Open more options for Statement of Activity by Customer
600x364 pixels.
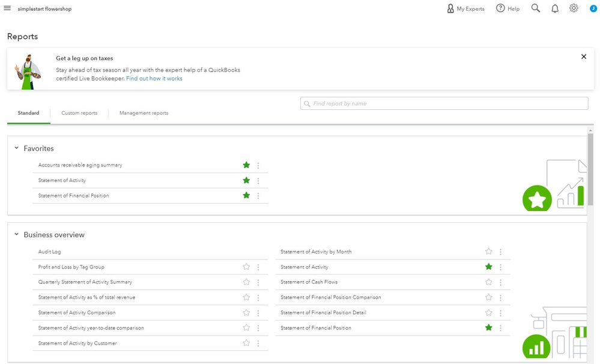pyautogui.click(x=258, y=344)
